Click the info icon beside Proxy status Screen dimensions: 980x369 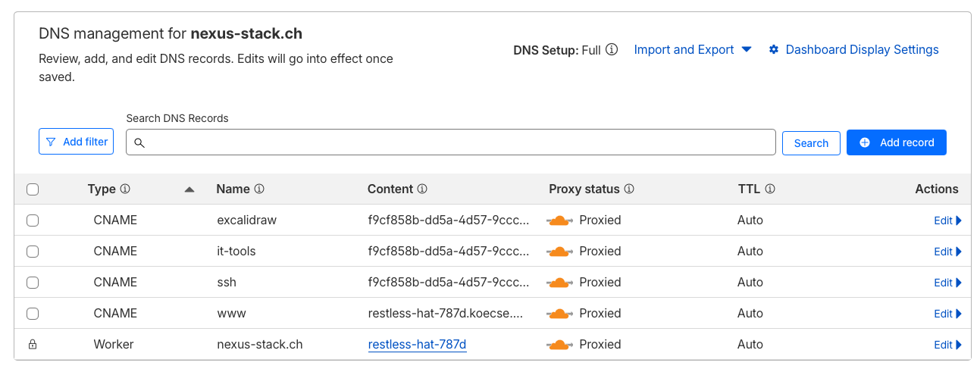(x=629, y=189)
